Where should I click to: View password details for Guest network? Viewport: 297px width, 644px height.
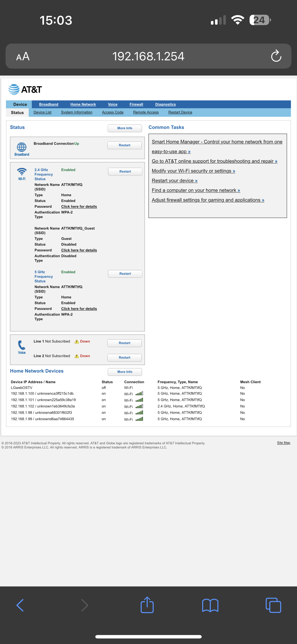pyautogui.click(x=79, y=250)
